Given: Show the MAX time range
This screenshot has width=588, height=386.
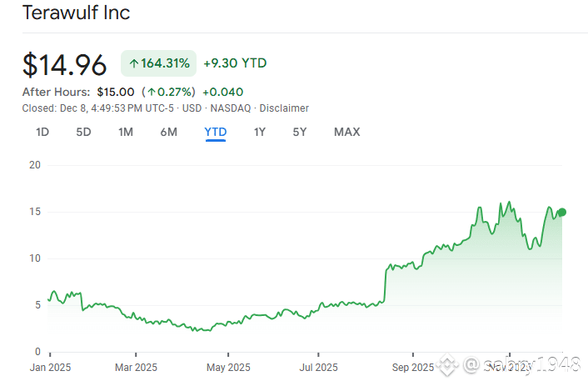Looking at the screenshot, I should (346, 132).
